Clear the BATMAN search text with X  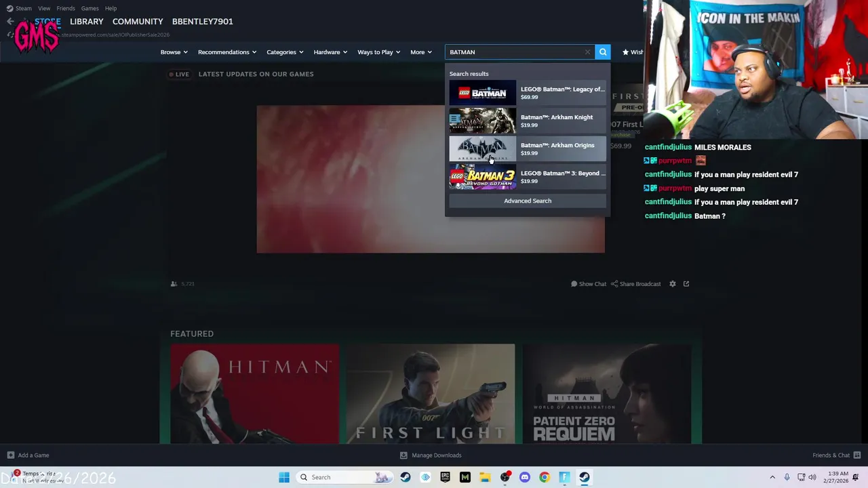click(588, 52)
